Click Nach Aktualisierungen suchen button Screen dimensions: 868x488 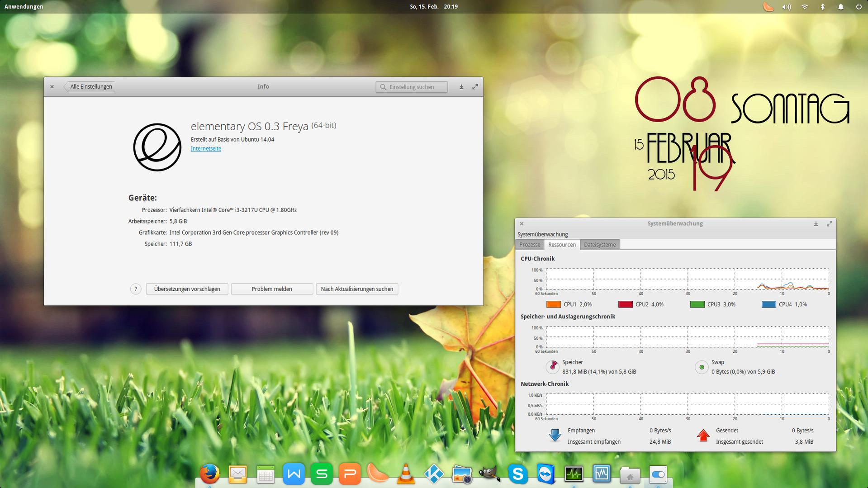click(x=357, y=289)
